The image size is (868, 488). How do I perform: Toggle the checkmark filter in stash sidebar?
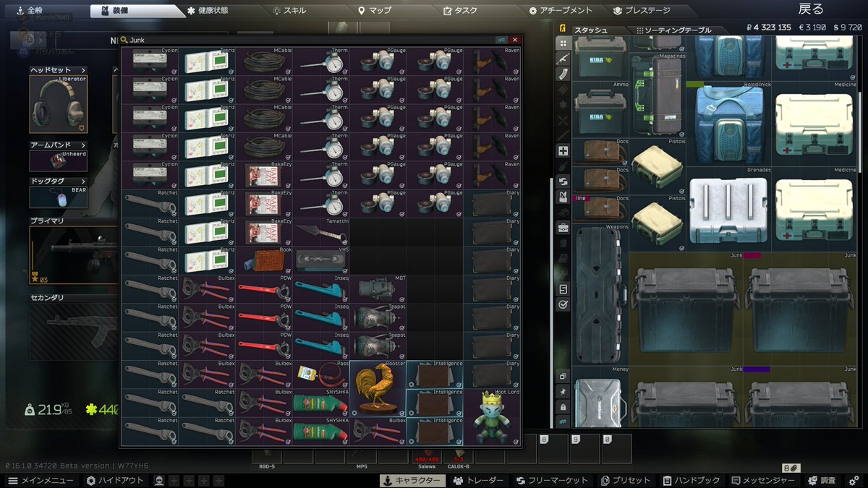point(563,305)
